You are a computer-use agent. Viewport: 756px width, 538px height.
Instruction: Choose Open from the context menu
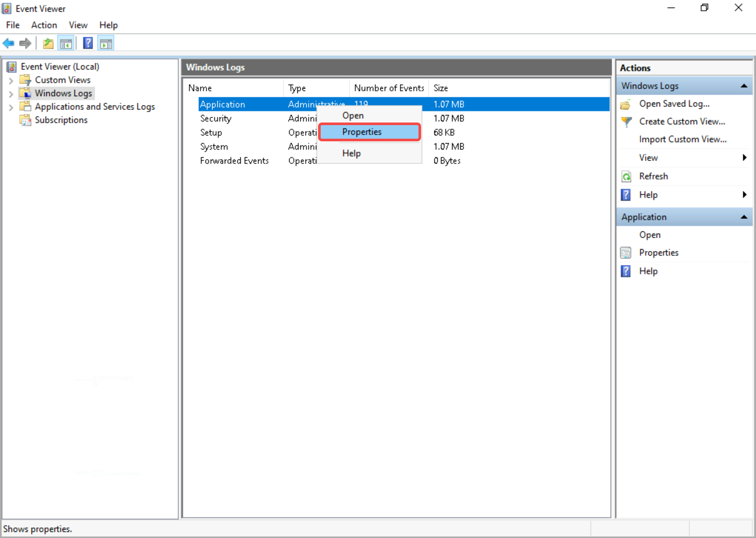(370, 116)
